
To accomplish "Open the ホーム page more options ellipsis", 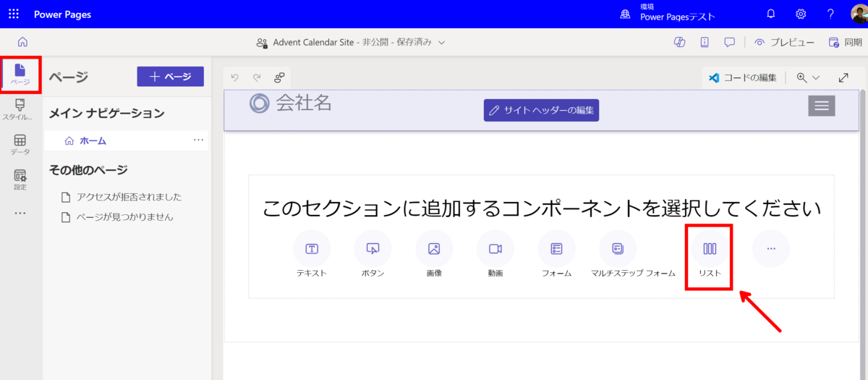I will click(198, 140).
